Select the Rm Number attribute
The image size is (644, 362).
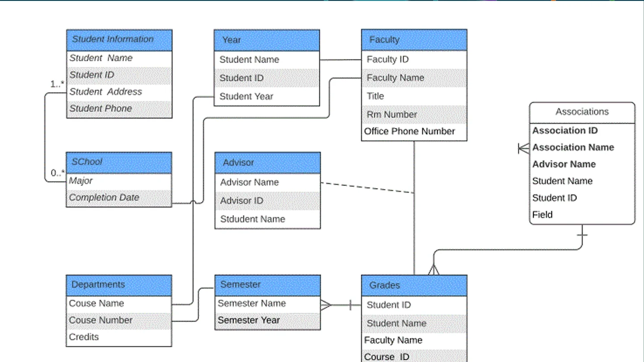tap(414, 114)
